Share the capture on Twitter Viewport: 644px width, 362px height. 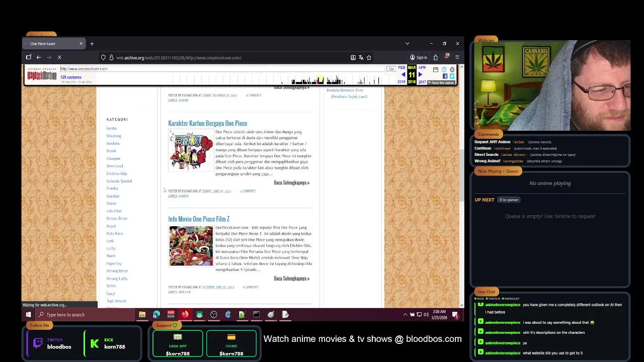click(452, 76)
